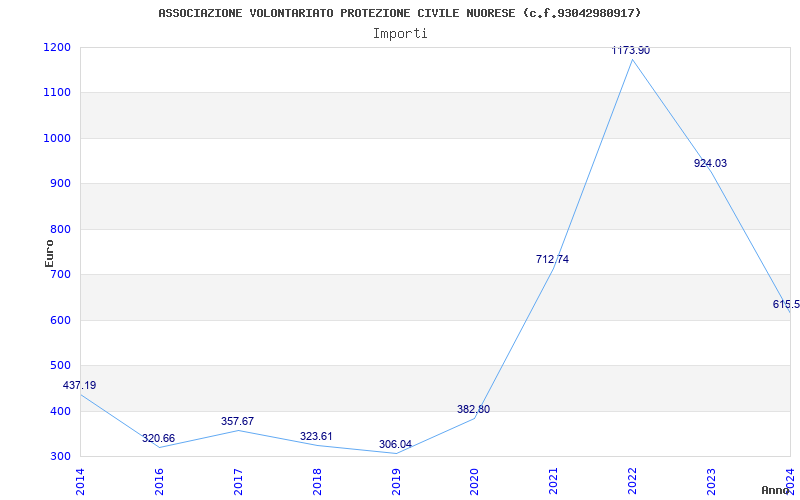Click the 2023 x-axis year label
This screenshot has width=800, height=500.
click(711, 481)
